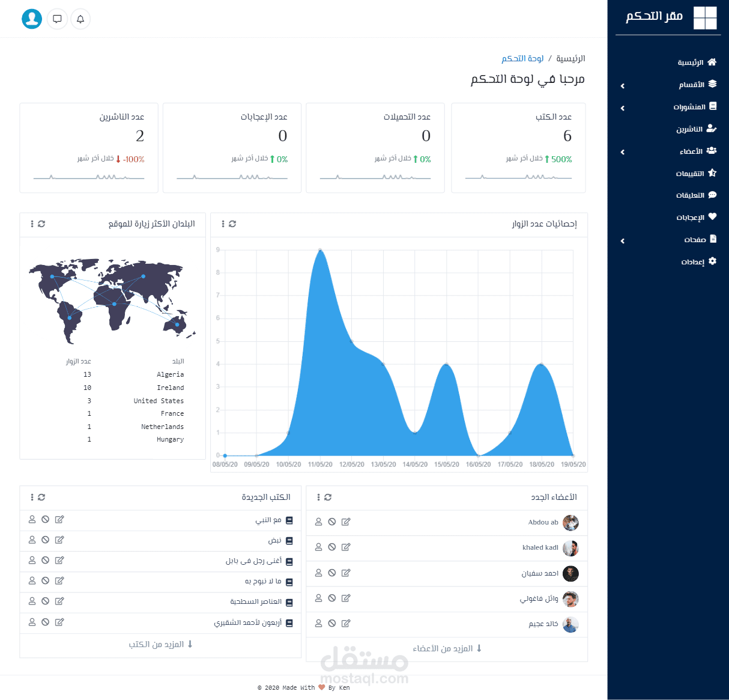
Task: Open options menu of visitor statistics panel
Action: coord(223,224)
